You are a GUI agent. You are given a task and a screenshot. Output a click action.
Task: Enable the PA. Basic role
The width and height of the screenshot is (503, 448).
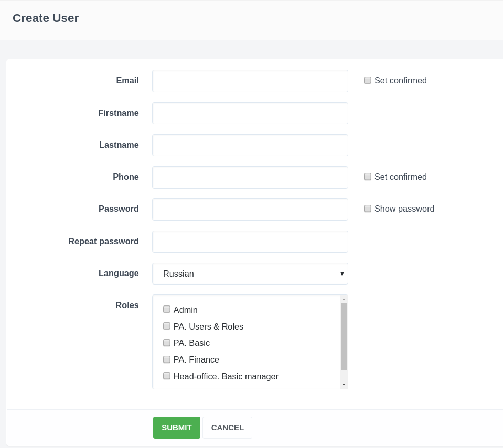tap(167, 343)
